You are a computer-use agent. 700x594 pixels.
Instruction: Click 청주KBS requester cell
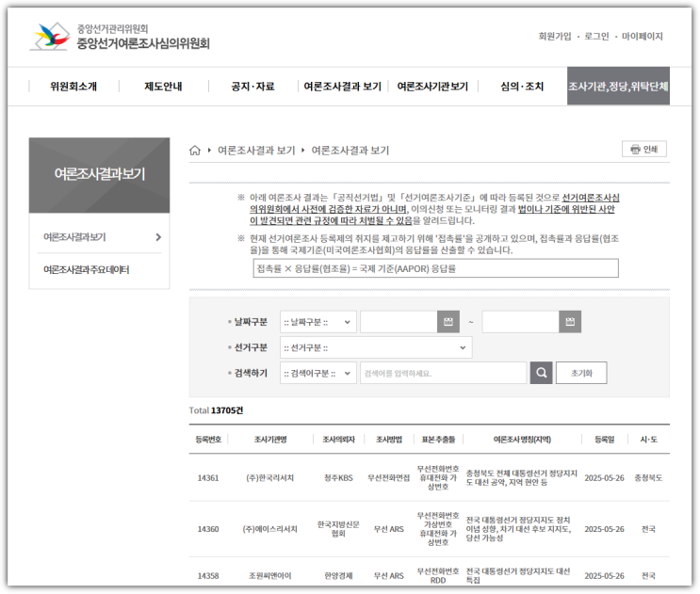[338, 477]
